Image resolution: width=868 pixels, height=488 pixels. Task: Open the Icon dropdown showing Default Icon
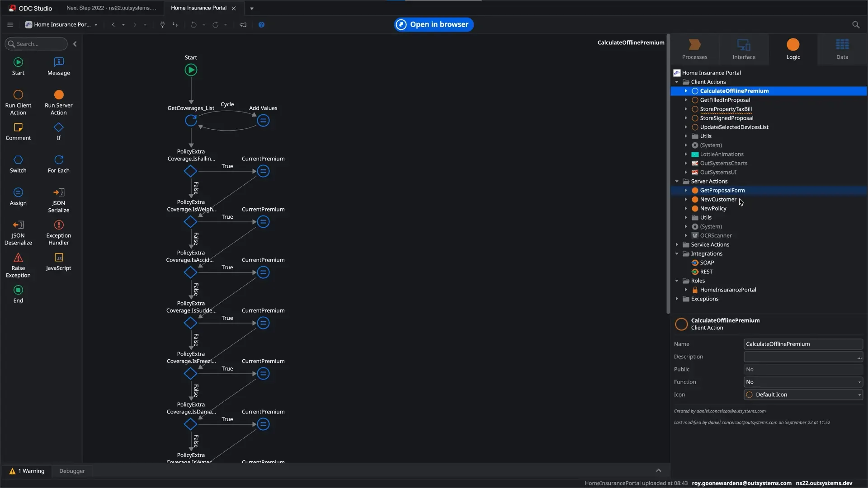pyautogui.click(x=803, y=394)
